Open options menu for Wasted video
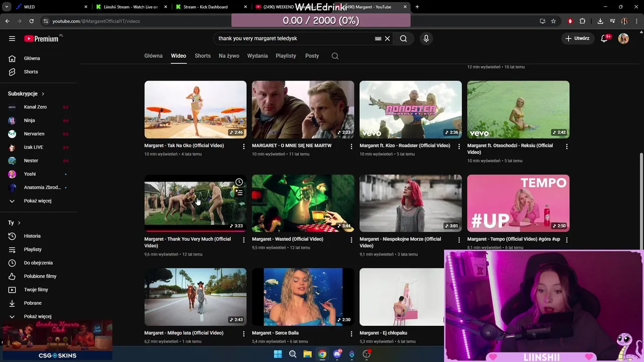Screen dimensions: 644x362 pyautogui.click(x=351, y=240)
